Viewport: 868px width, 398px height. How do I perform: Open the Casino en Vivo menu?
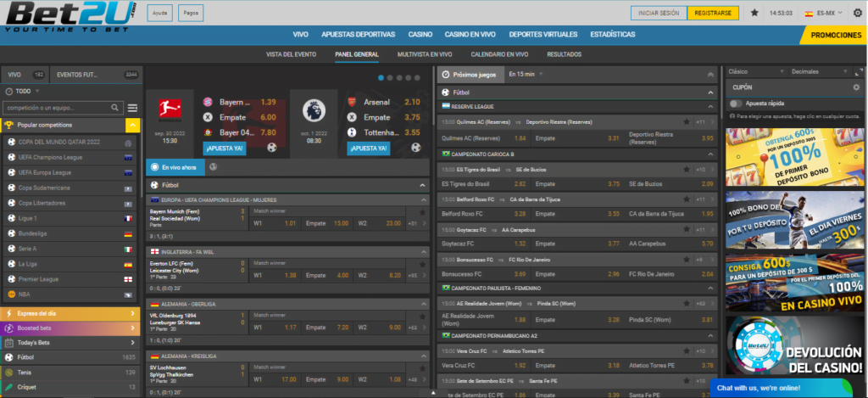point(470,35)
